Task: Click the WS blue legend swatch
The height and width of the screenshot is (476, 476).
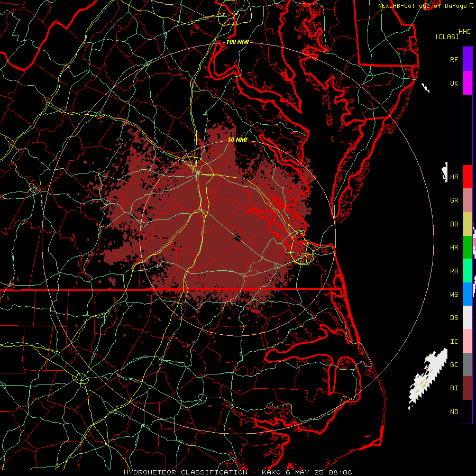Action: [467, 294]
